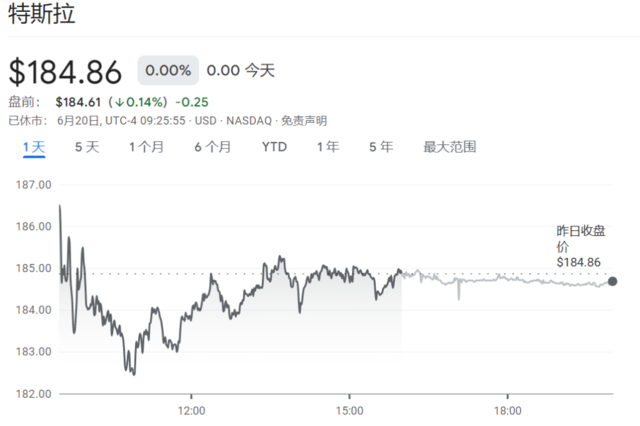The width and height of the screenshot is (640, 426).
Task: Click the pre-market down arrow icon
Action: 119,101
